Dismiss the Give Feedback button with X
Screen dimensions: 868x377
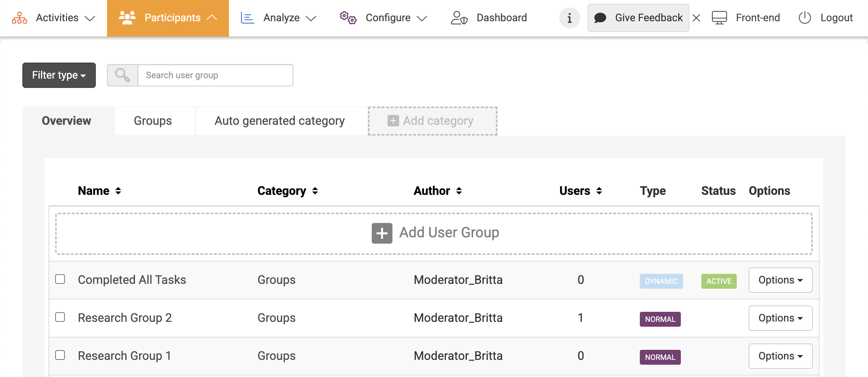(x=696, y=18)
